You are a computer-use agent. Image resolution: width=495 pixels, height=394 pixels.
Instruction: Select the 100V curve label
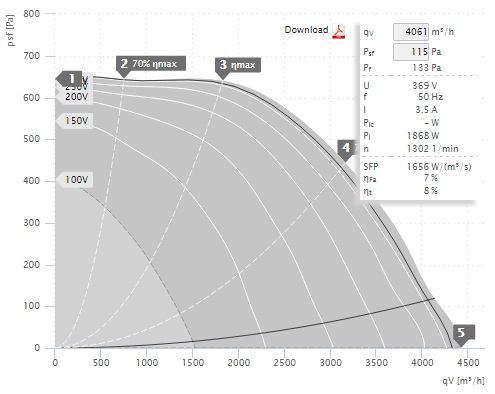[75, 180]
